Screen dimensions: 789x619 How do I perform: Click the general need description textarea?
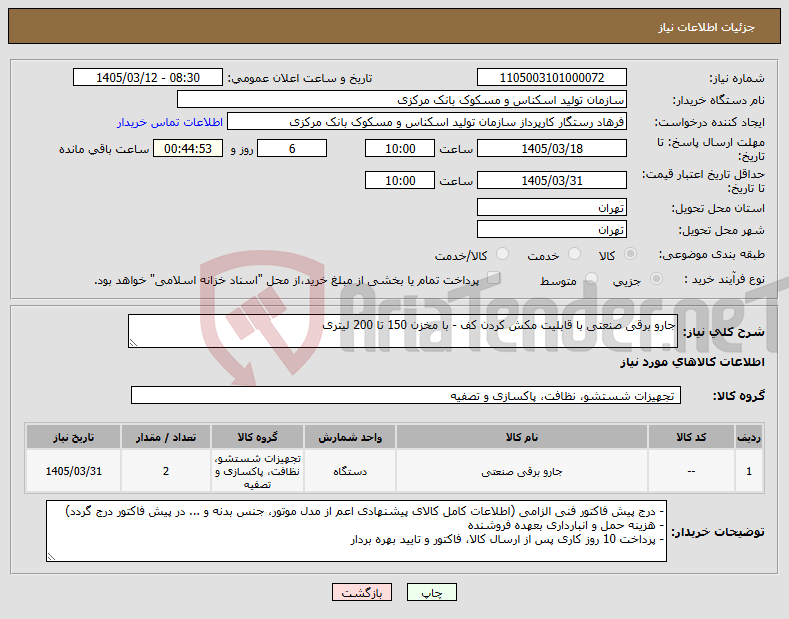pyautogui.click(x=403, y=331)
